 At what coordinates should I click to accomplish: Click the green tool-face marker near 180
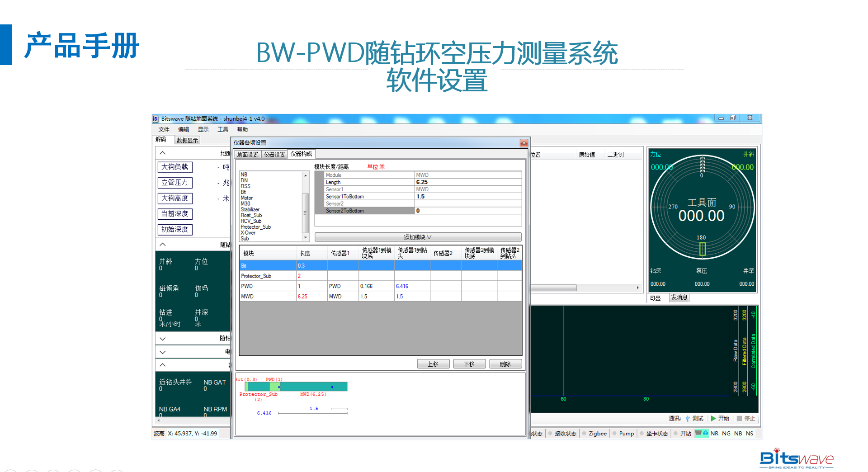pyautogui.click(x=703, y=249)
